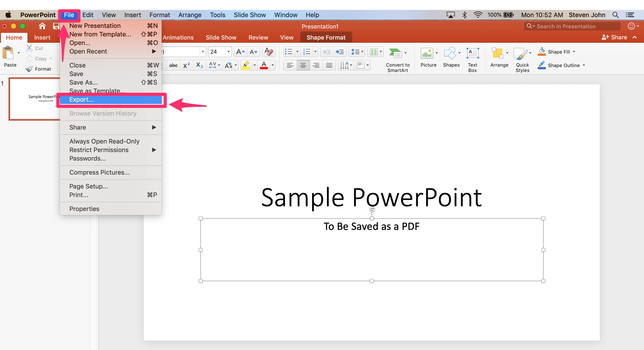Click Search in Presentation field
The width and height of the screenshot is (644, 350).
572,26
